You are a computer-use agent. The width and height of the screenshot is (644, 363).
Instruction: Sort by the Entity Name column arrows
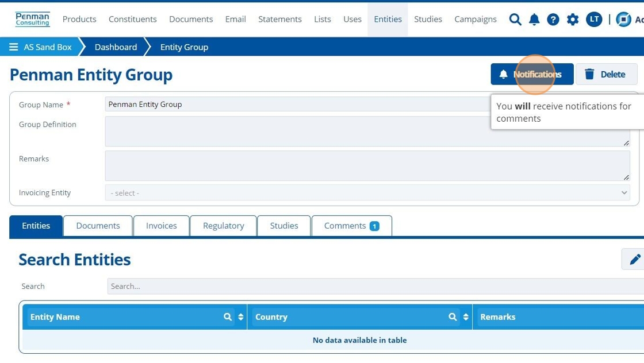pyautogui.click(x=241, y=316)
